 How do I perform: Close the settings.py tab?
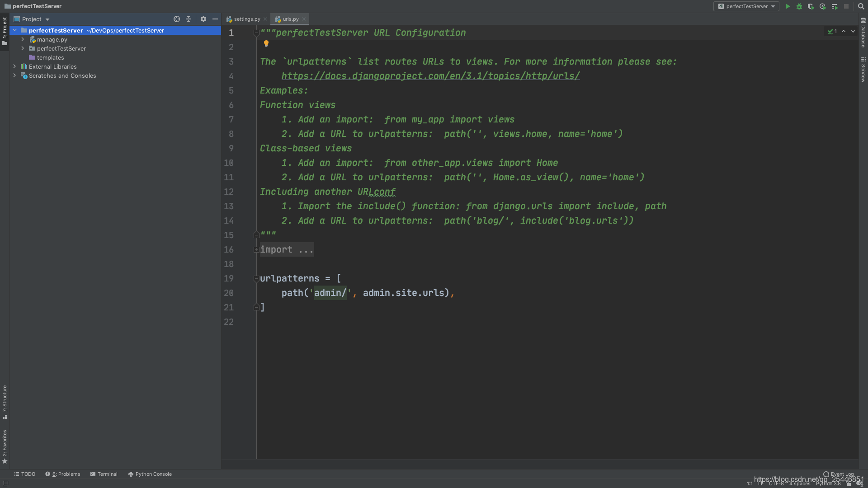[265, 19]
